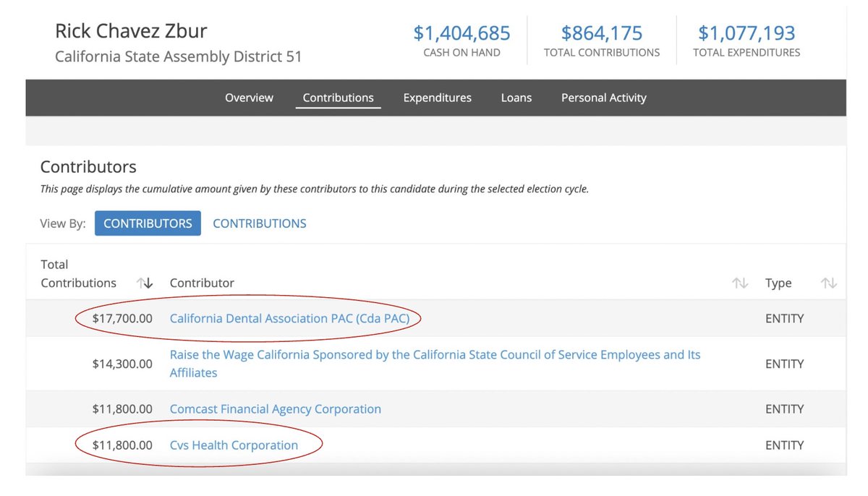Click the $864,175 total contributions figure

(x=602, y=33)
